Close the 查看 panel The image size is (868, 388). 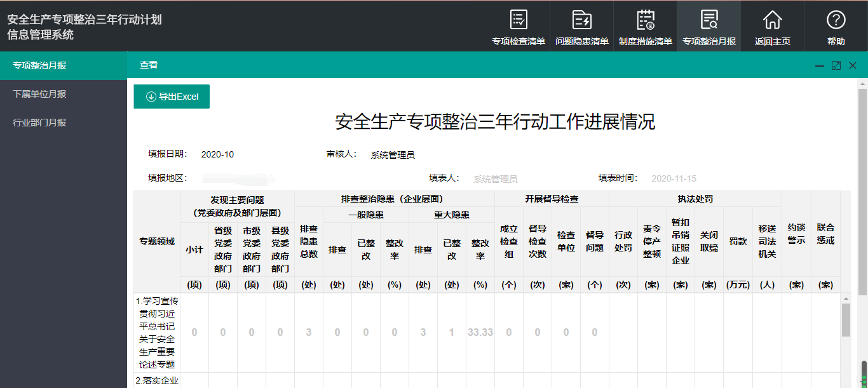click(852, 65)
